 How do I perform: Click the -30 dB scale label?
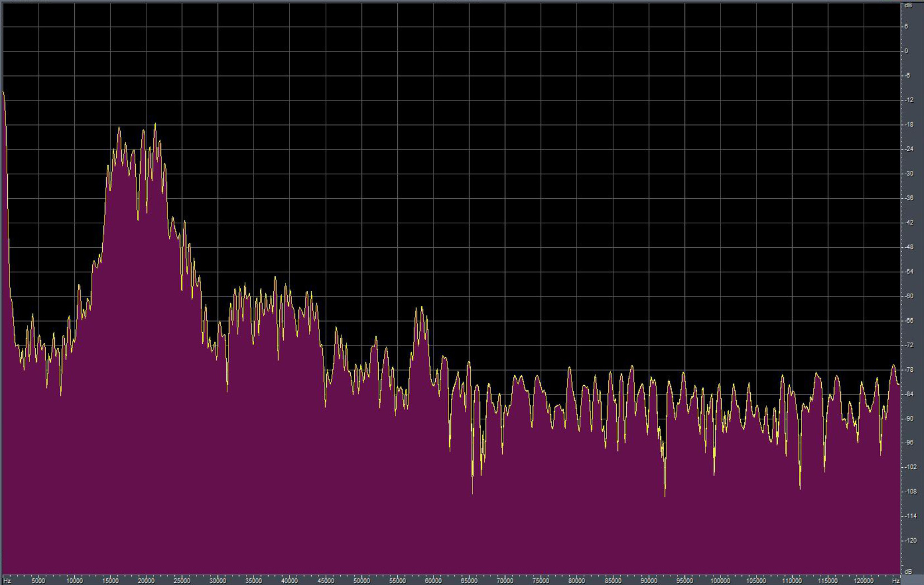tap(908, 174)
